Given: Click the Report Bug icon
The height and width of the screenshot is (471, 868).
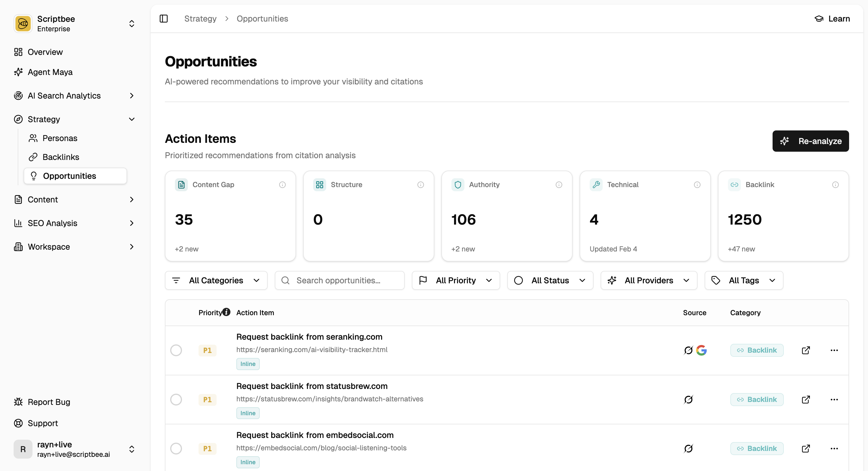Looking at the screenshot, I should click(18, 402).
